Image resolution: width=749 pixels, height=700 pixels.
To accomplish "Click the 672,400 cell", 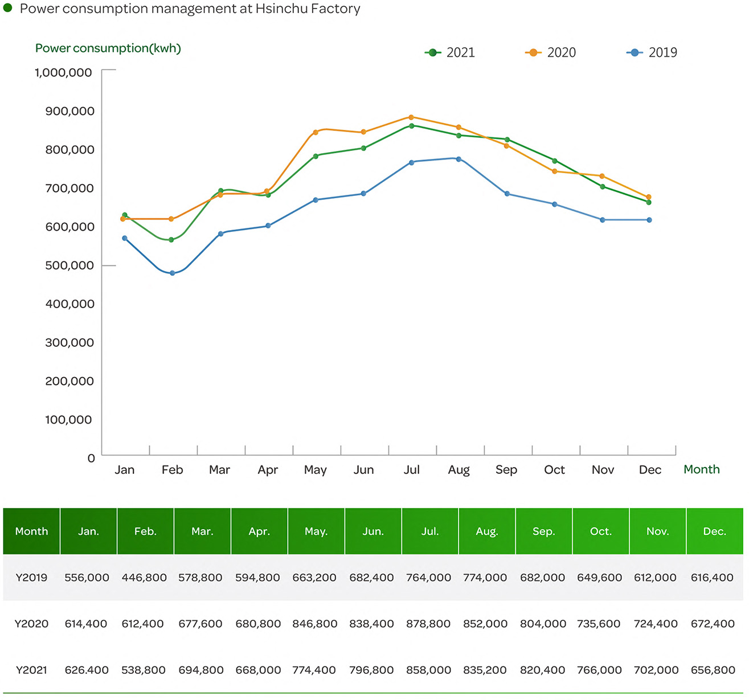I will pyautogui.click(x=713, y=624).
